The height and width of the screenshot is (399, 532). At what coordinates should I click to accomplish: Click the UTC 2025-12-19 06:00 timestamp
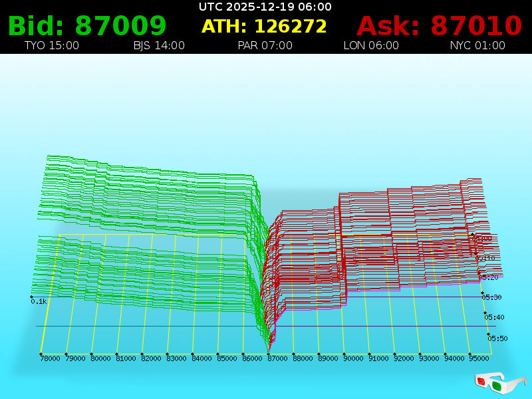click(265, 7)
